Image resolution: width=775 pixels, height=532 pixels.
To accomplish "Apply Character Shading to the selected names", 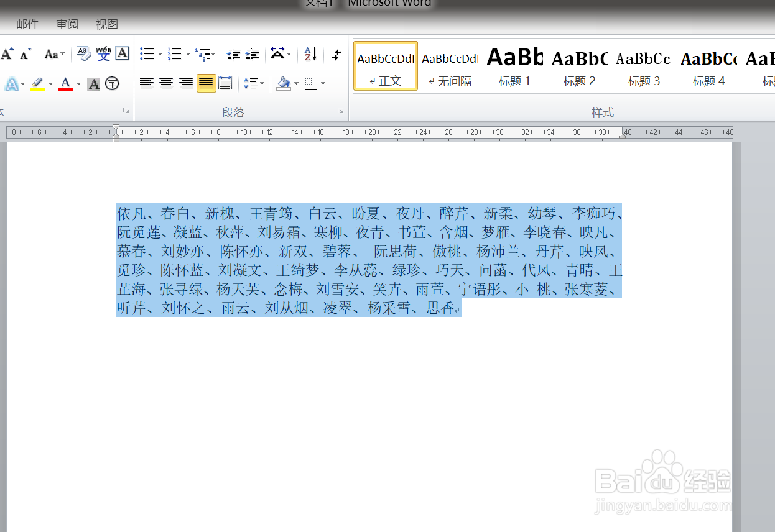I will tap(95, 83).
